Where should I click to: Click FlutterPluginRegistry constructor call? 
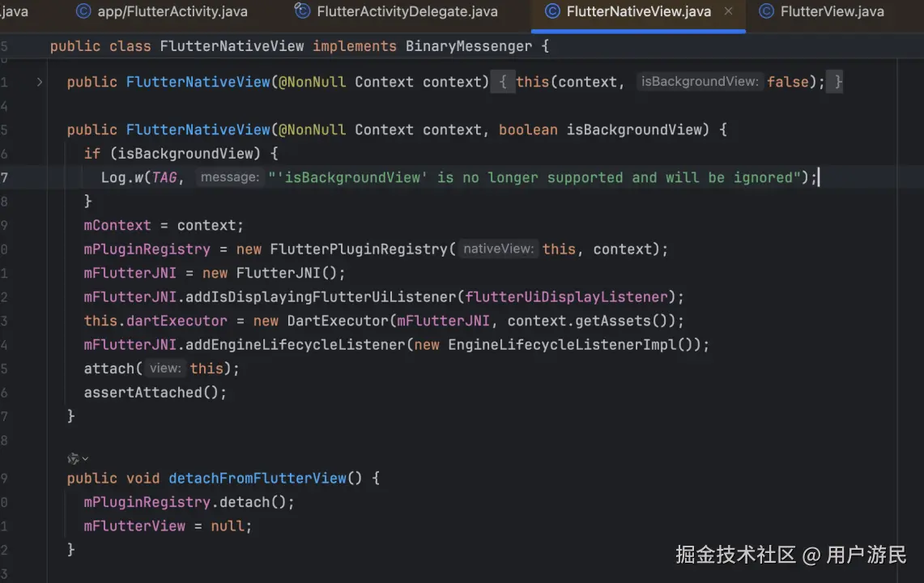pyautogui.click(x=359, y=249)
